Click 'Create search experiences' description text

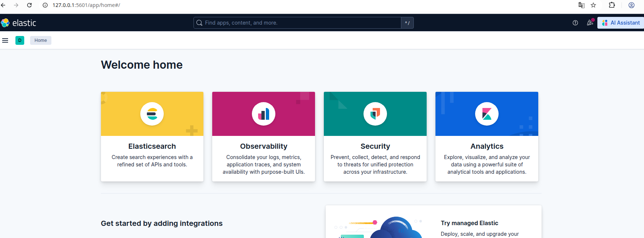(152, 161)
